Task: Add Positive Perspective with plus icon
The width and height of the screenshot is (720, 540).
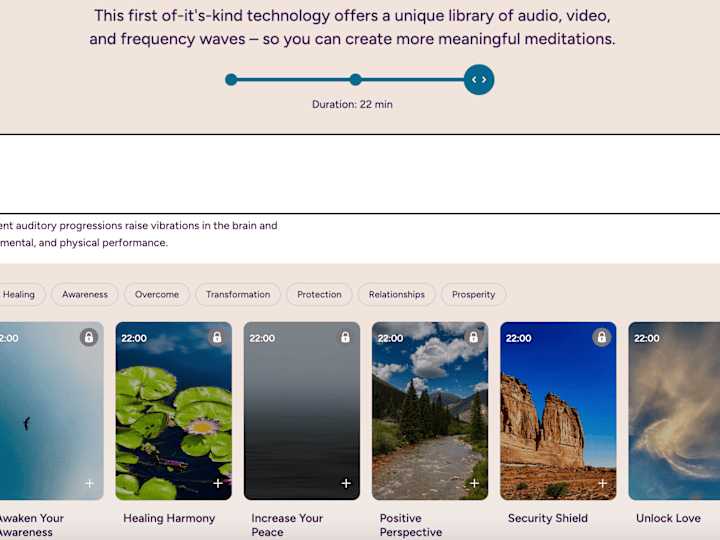Action: [474, 483]
